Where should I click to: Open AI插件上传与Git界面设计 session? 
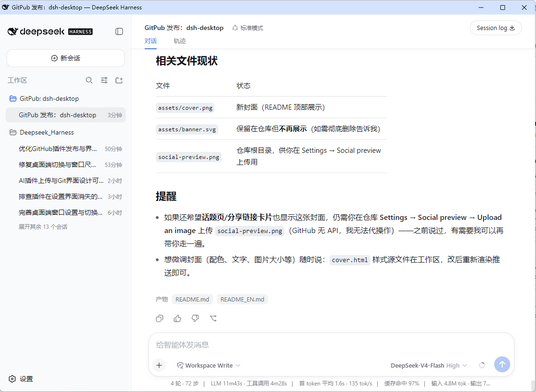(x=66, y=181)
